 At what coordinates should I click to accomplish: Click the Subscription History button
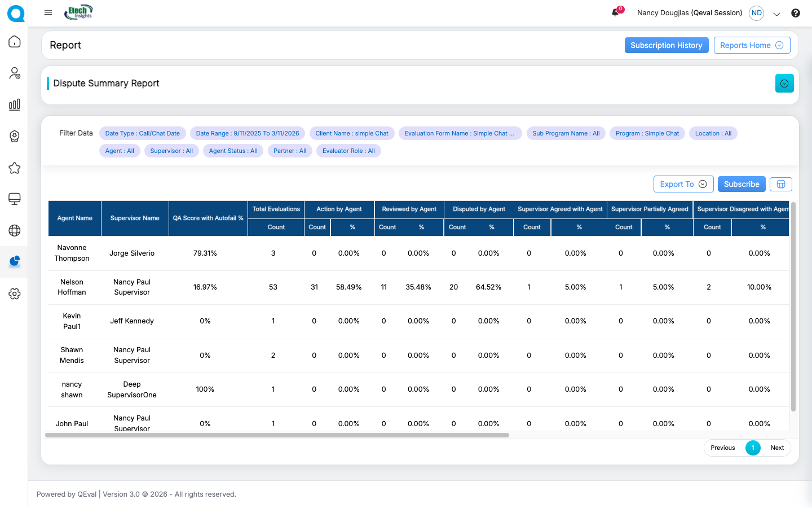(x=666, y=45)
